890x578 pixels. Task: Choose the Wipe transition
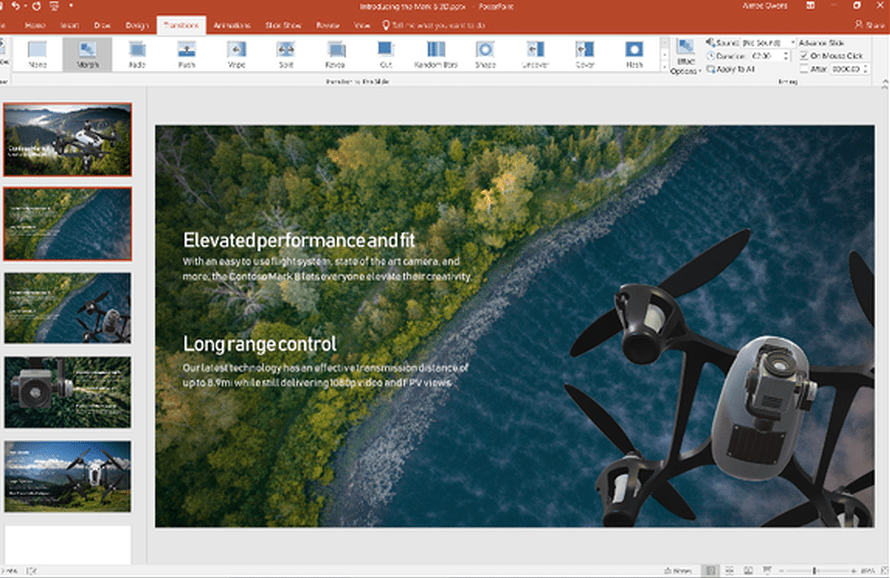pos(236,54)
